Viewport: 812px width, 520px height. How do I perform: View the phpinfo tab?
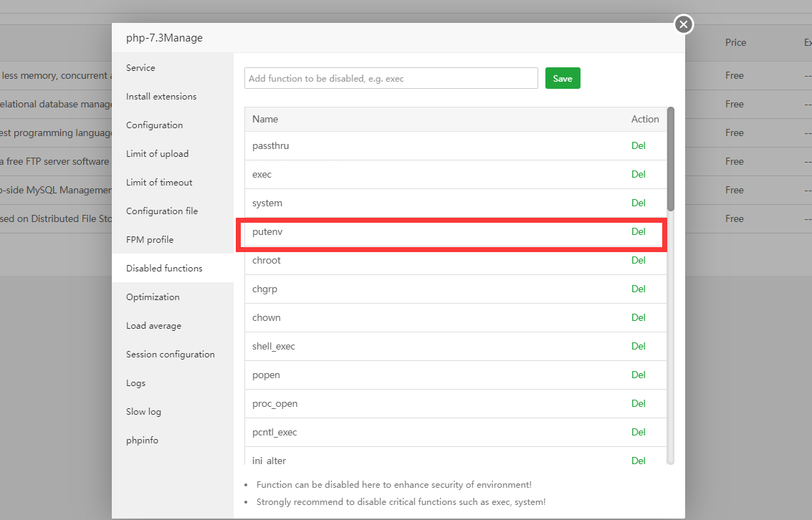142,440
